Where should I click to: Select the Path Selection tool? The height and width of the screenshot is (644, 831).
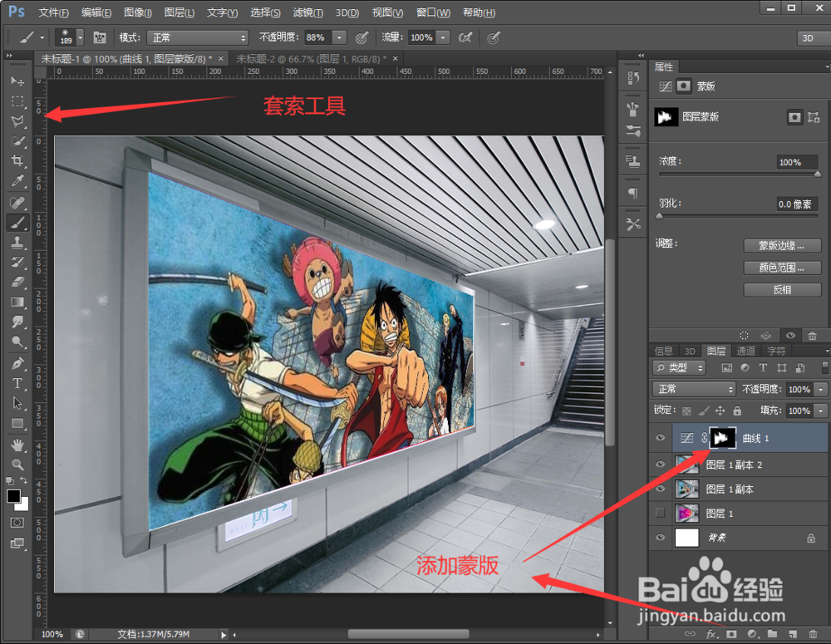(17, 403)
